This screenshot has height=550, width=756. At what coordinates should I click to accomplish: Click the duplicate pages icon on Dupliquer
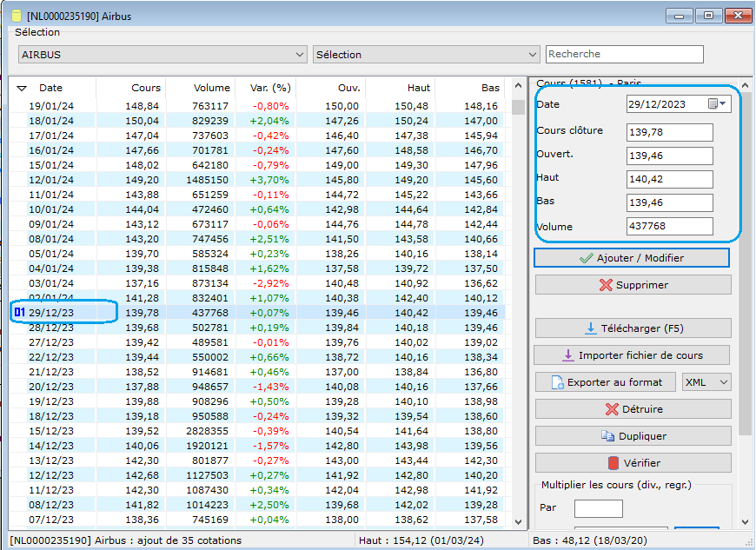607,436
